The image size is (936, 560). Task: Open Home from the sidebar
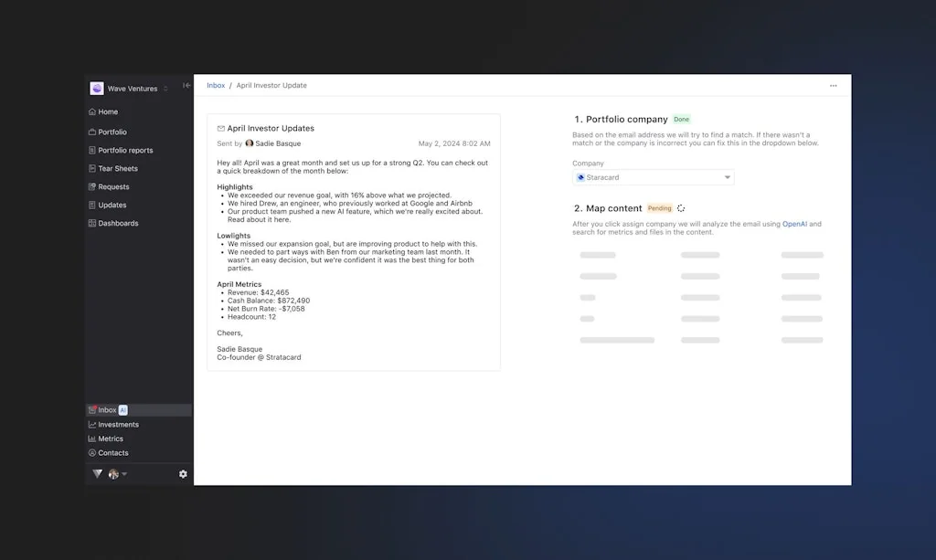[108, 111]
